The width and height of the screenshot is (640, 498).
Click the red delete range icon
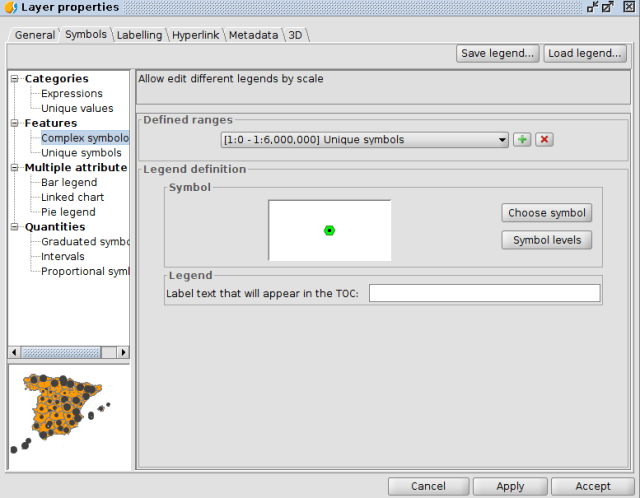(544, 140)
